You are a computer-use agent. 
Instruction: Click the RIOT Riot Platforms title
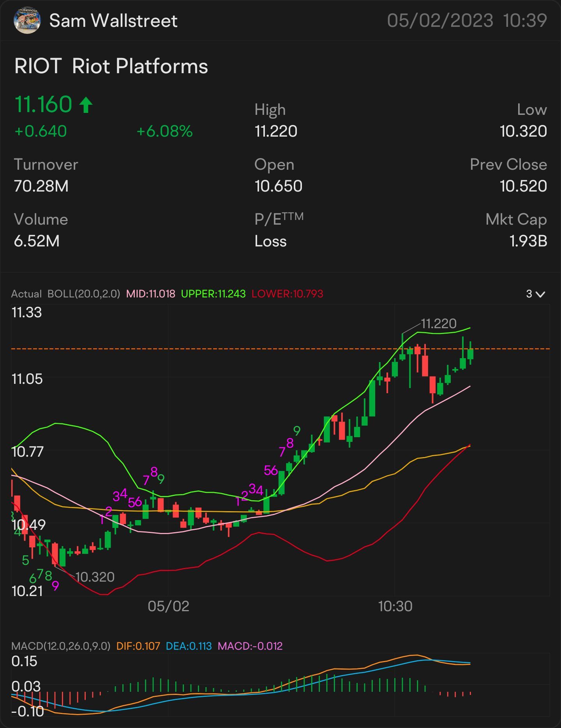[x=111, y=66]
